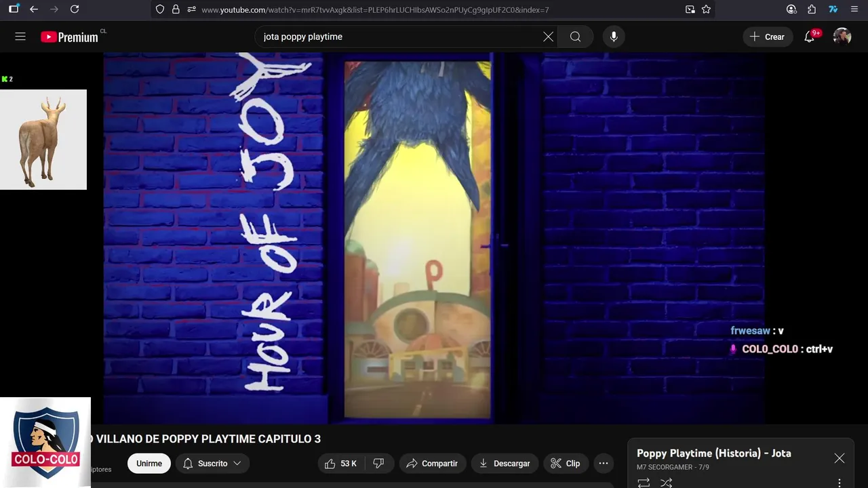Reload the current page
This screenshot has width=868, height=488.
click(75, 9)
